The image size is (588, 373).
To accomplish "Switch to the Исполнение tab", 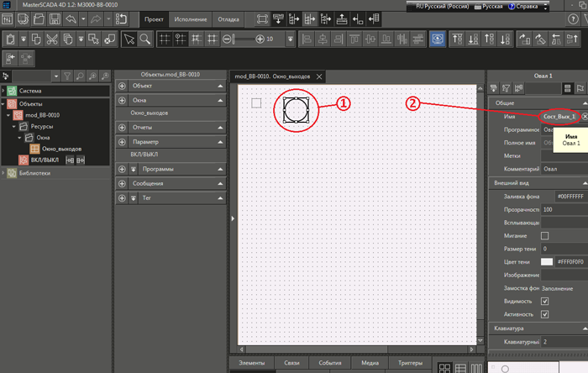I will pos(192,18).
